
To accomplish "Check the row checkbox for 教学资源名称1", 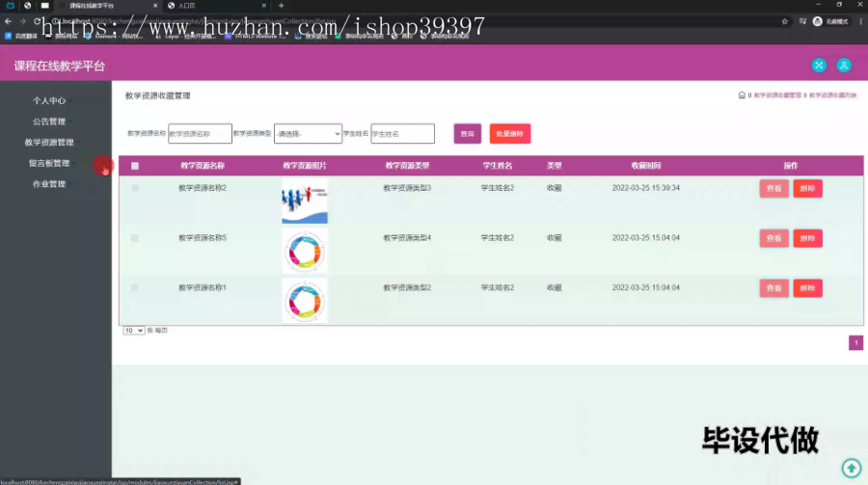I will tap(135, 288).
